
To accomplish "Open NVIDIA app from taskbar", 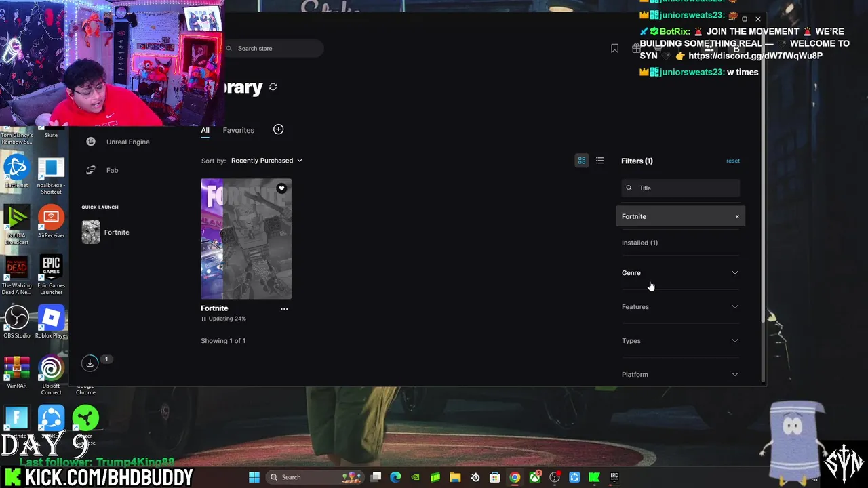I will pos(416,477).
